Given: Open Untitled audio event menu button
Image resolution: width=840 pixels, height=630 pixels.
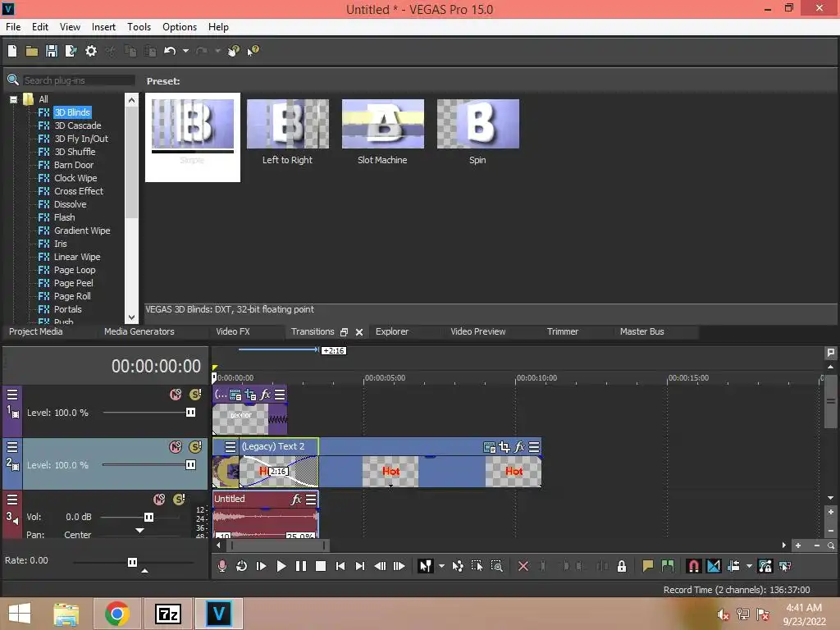Looking at the screenshot, I should tap(311, 500).
